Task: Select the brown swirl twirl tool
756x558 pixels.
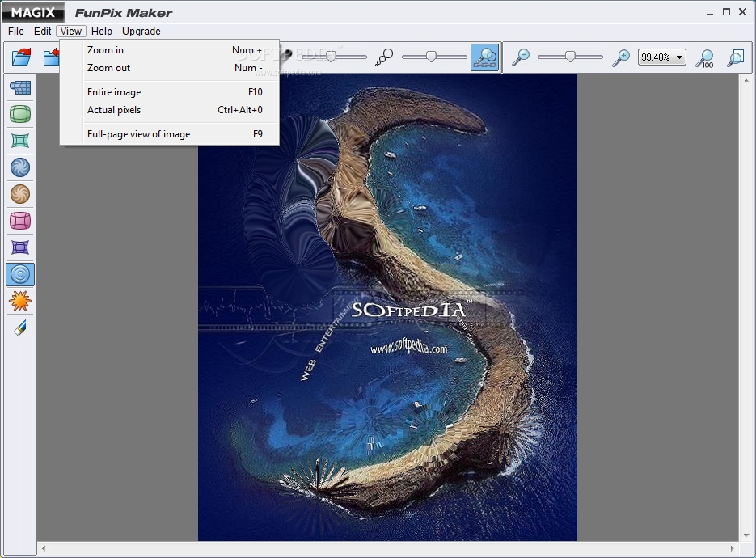Action: point(20,194)
